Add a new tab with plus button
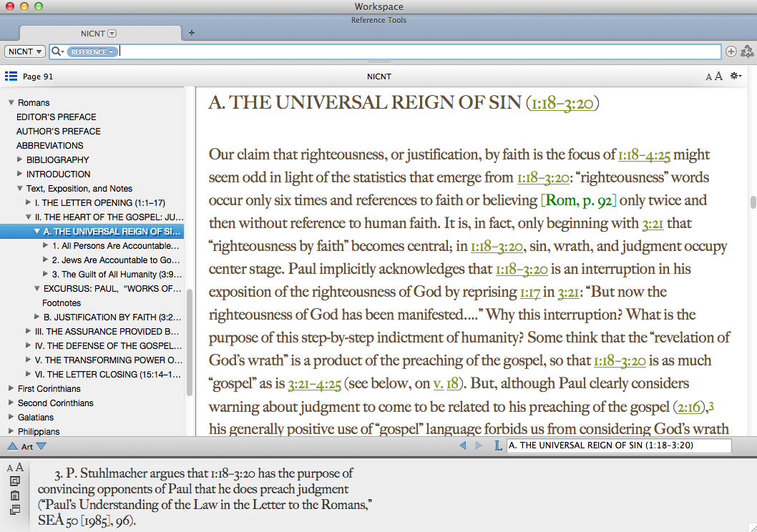757x532 pixels. [191, 33]
